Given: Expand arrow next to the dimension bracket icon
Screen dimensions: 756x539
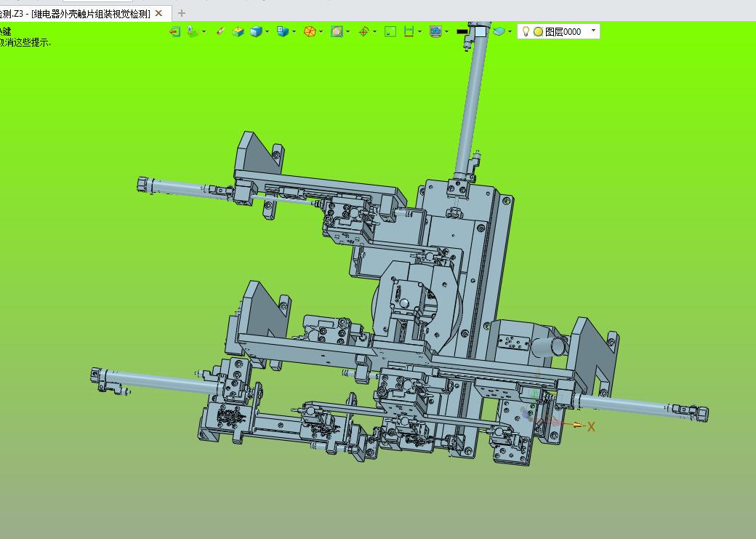Looking at the screenshot, I should point(419,32).
